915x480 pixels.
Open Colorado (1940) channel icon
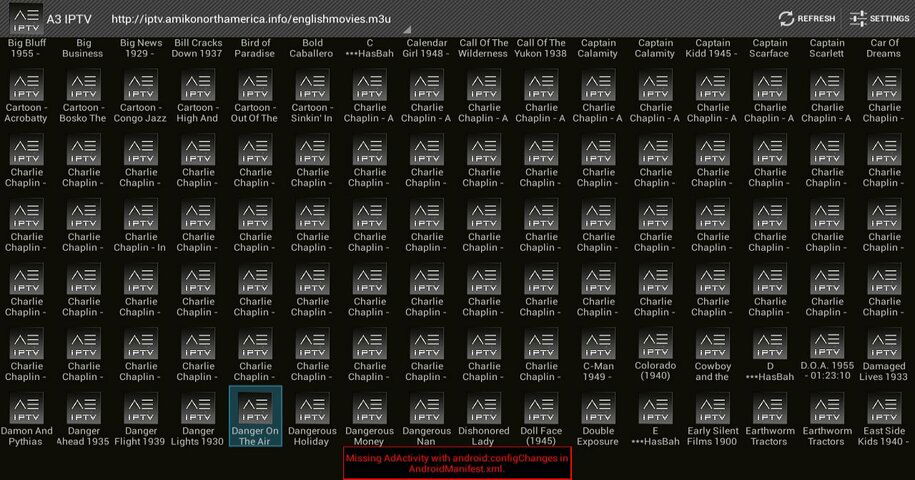click(x=655, y=344)
